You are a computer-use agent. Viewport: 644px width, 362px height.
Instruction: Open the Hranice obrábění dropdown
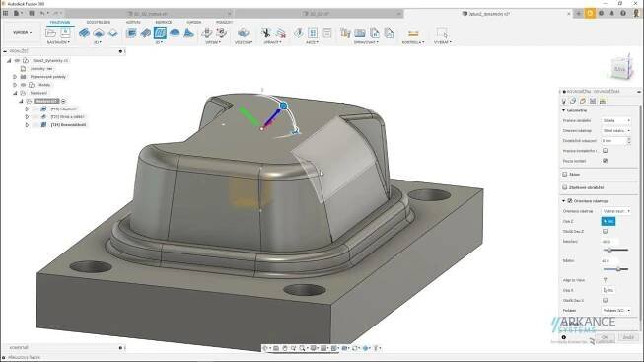(x=615, y=120)
